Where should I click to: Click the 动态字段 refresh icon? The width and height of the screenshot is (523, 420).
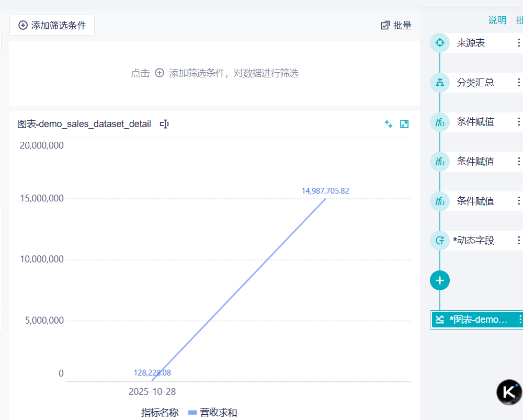pos(440,241)
